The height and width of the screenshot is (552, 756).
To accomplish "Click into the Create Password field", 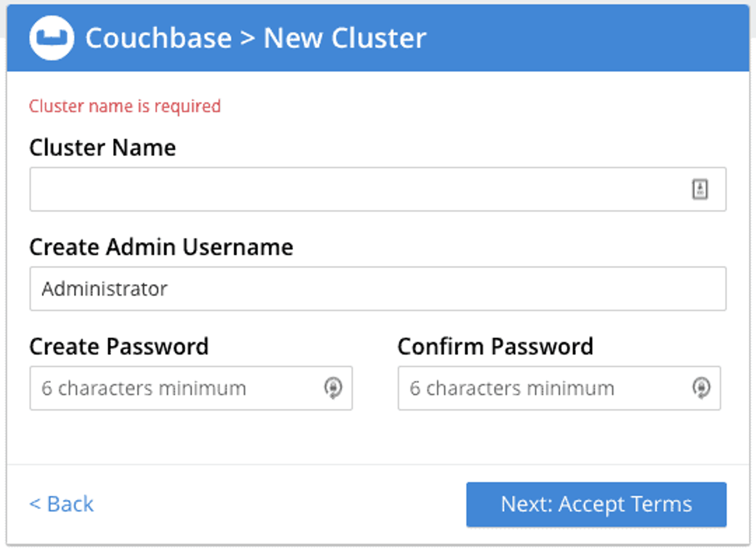I will 191,388.
